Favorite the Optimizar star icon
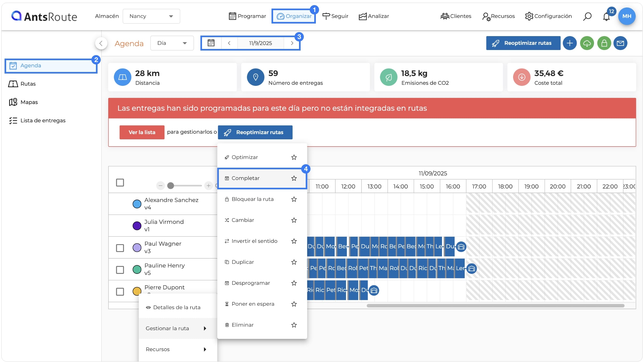The height and width of the screenshot is (364, 644). pos(294,157)
